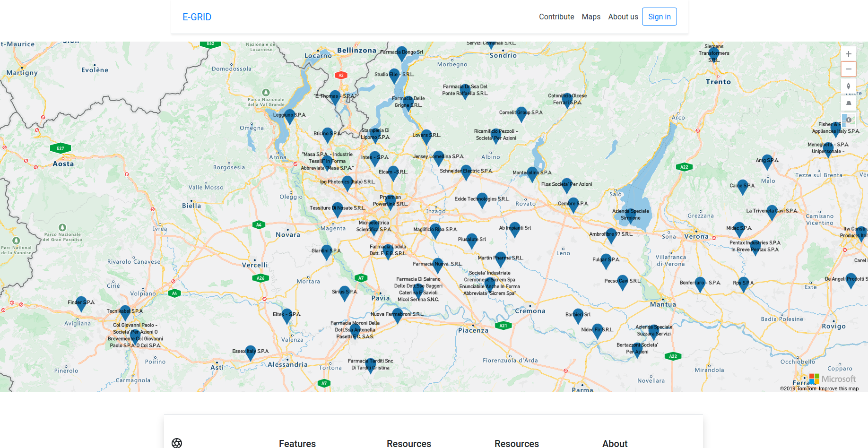Open the Jersey Lomellina S.P.A. marker
Screen dimensions: 868x448
(x=439, y=158)
